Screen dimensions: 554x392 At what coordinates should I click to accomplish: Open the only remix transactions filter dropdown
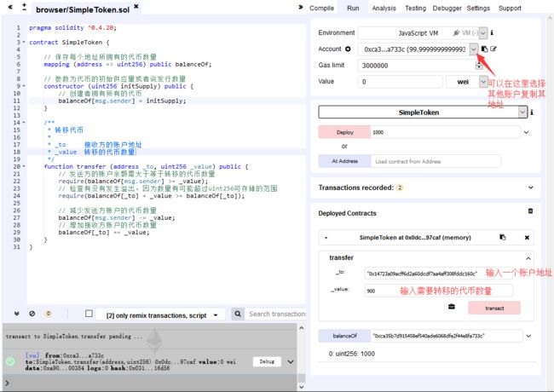[x=161, y=315]
